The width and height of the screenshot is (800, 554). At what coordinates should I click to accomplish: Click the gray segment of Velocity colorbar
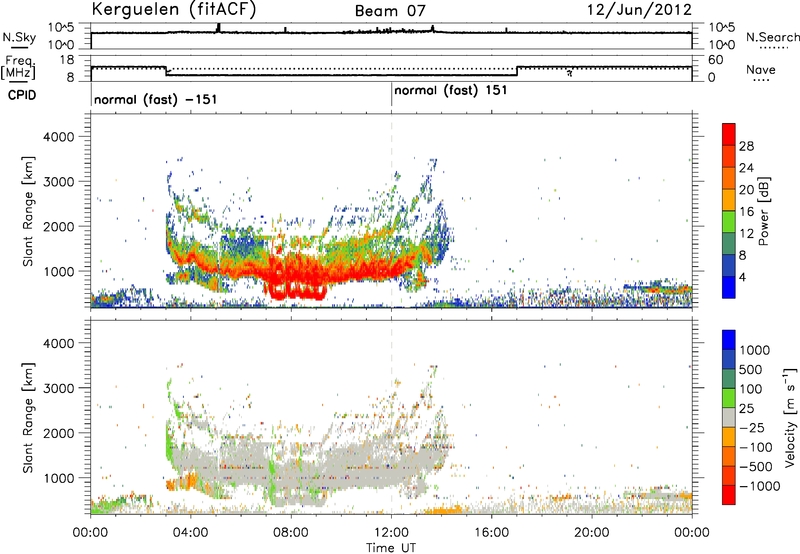click(x=729, y=418)
